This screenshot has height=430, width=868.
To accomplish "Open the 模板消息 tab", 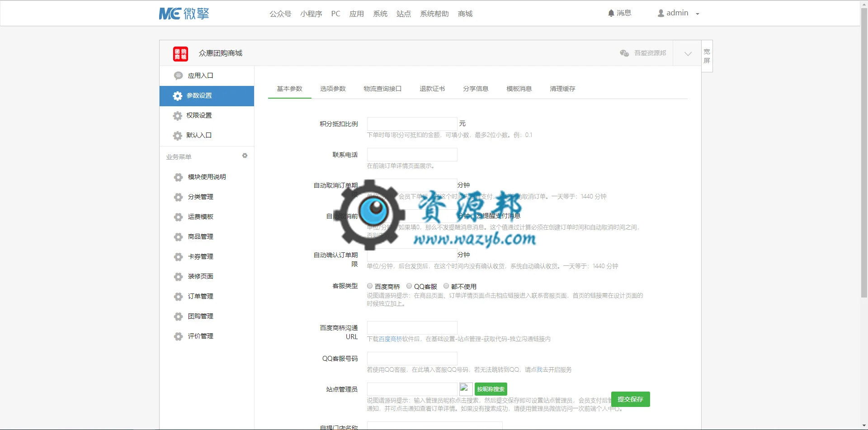I will pos(519,89).
